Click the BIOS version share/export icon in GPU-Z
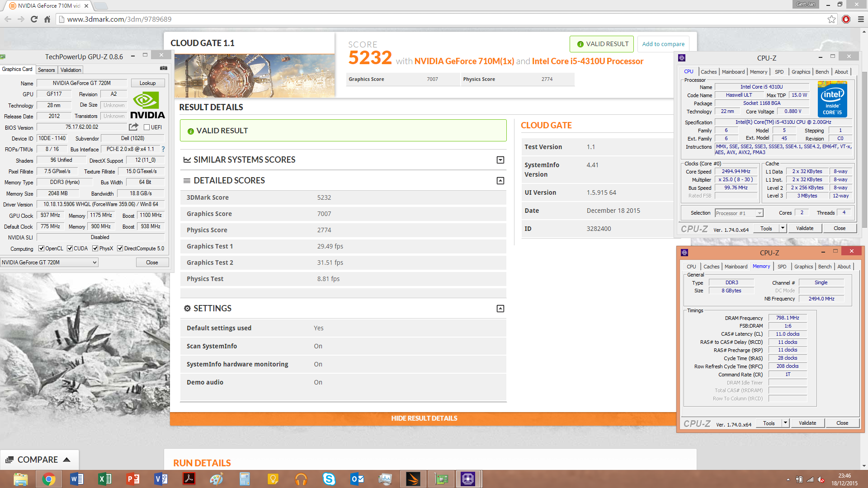The height and width of the screenshot is (488, 868). pos(133,127)
